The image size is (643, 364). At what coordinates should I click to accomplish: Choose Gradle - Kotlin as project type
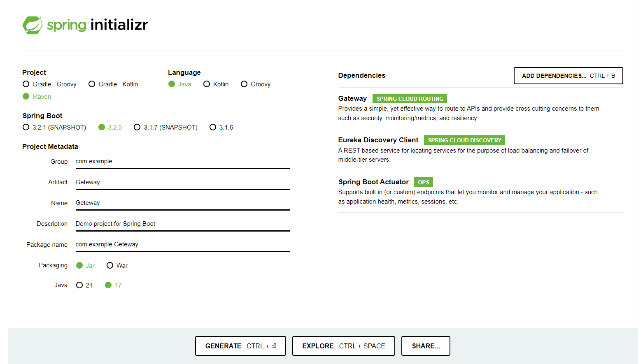tap(92, 84)
